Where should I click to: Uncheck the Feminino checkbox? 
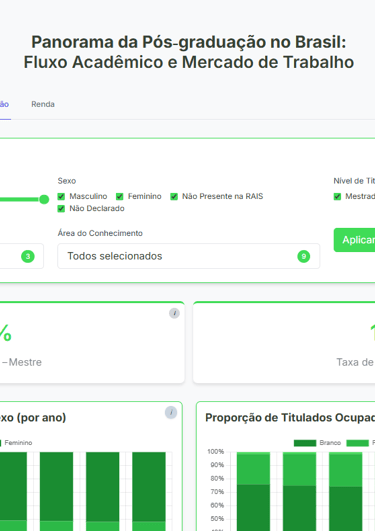pyautogui.click(x=120, y=196)
